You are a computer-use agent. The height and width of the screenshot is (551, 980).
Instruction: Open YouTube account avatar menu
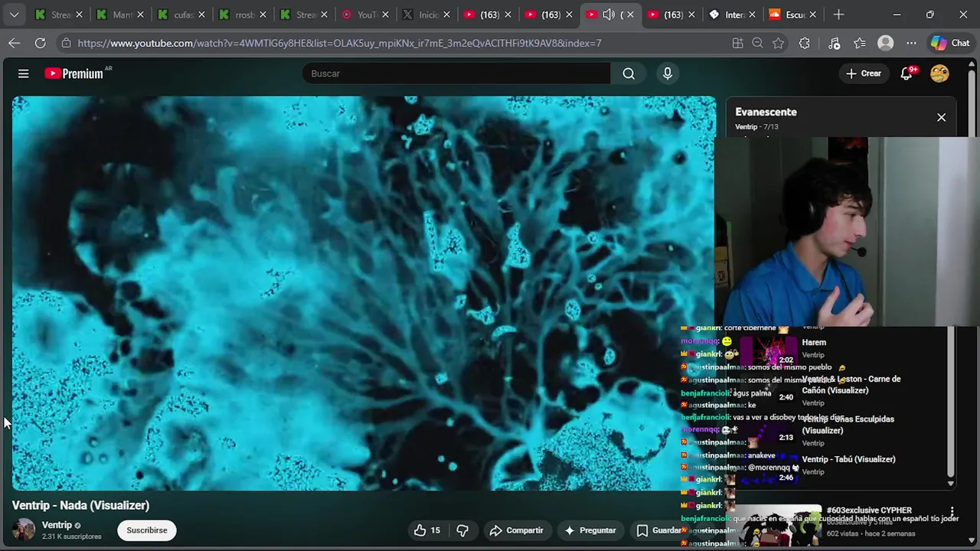[x=939, y=73]
